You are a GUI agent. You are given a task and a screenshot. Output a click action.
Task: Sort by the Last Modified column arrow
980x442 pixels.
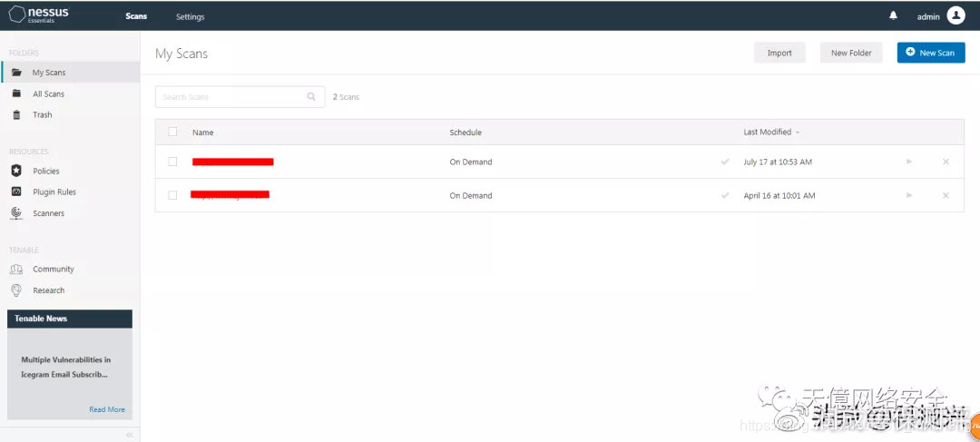click(x=798, y=133)
